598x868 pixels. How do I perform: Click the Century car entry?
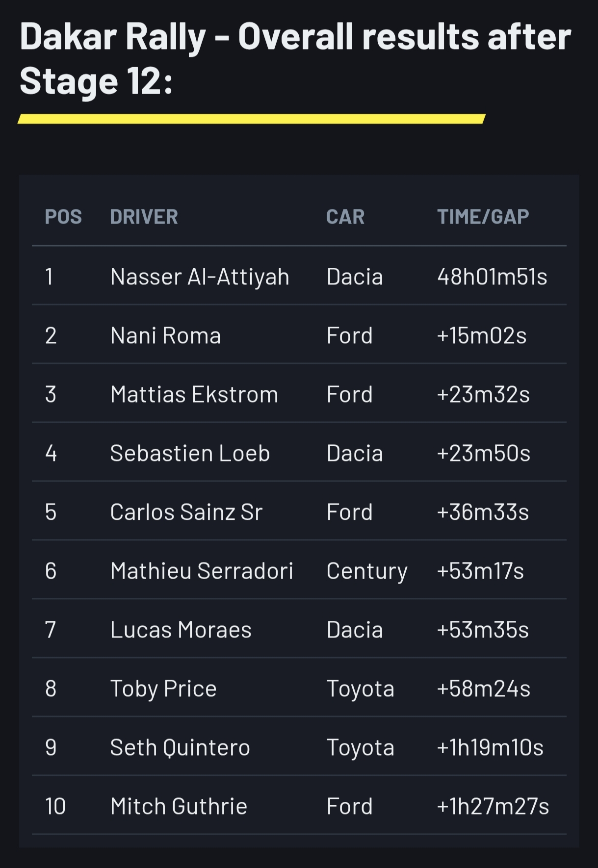(367, 571)
